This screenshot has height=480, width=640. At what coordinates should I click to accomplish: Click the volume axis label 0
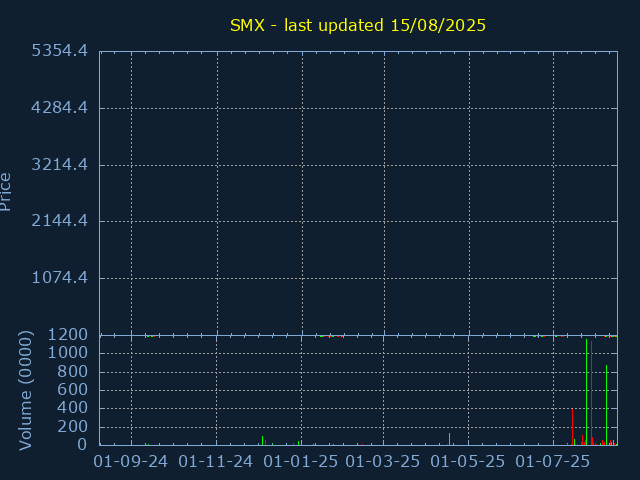pos(82,444)
